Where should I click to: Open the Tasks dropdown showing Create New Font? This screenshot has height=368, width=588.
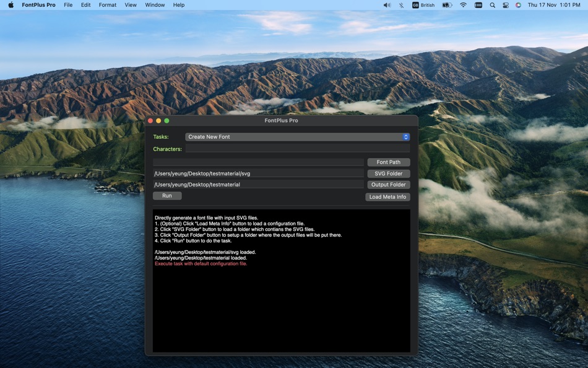[x=297, y=136]
